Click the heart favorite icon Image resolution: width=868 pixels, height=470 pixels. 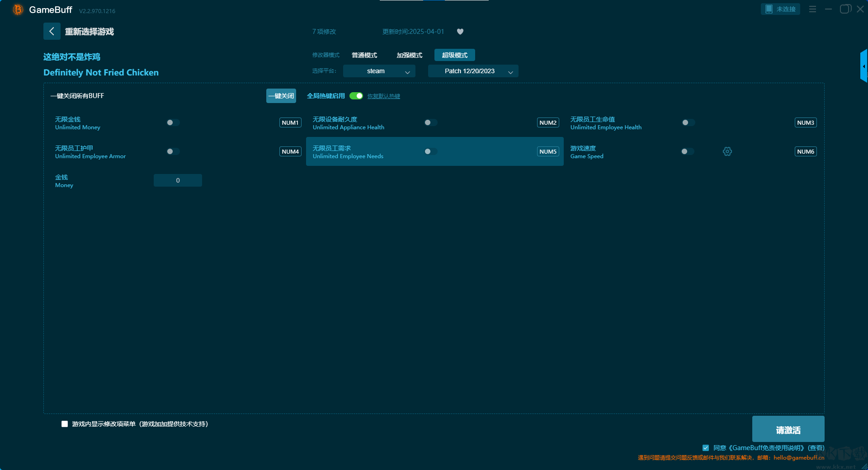460,32
